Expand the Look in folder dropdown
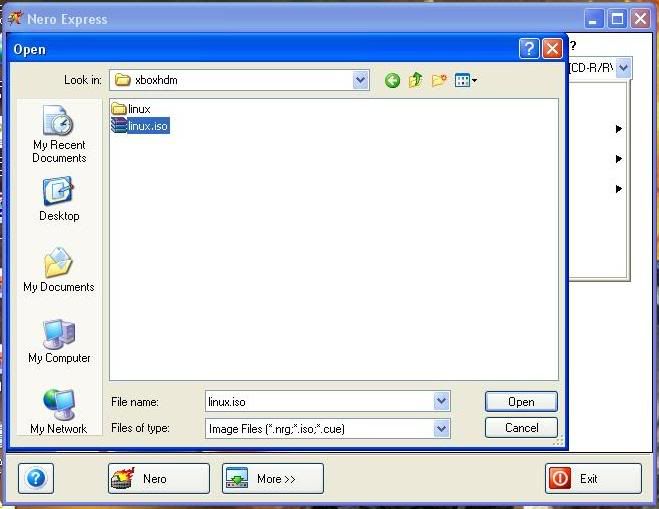The width and height of the screenshot is (659, 509). pyautogui.click(x=360, y=81)
